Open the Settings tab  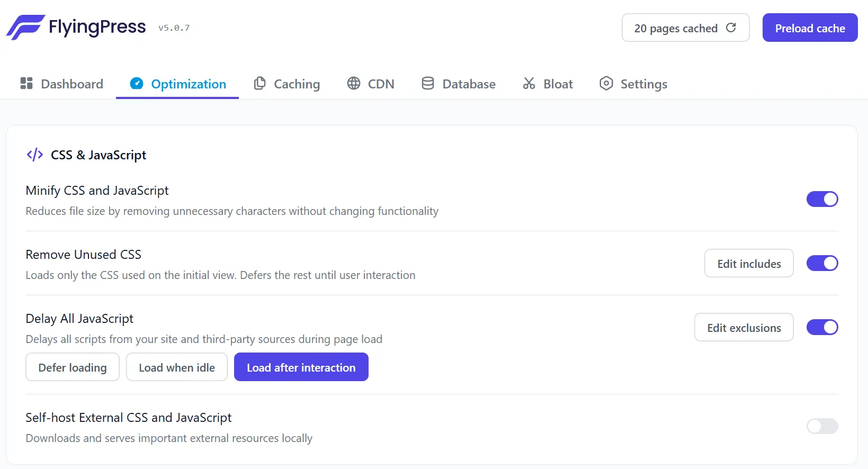tap(633, 84)
